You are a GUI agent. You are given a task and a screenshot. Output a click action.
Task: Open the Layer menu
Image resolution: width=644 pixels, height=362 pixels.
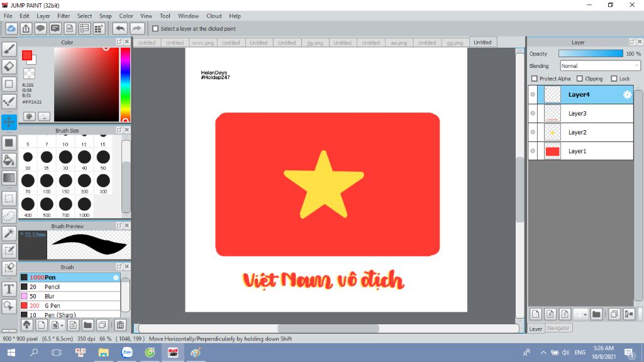click(x=43, y=16)
